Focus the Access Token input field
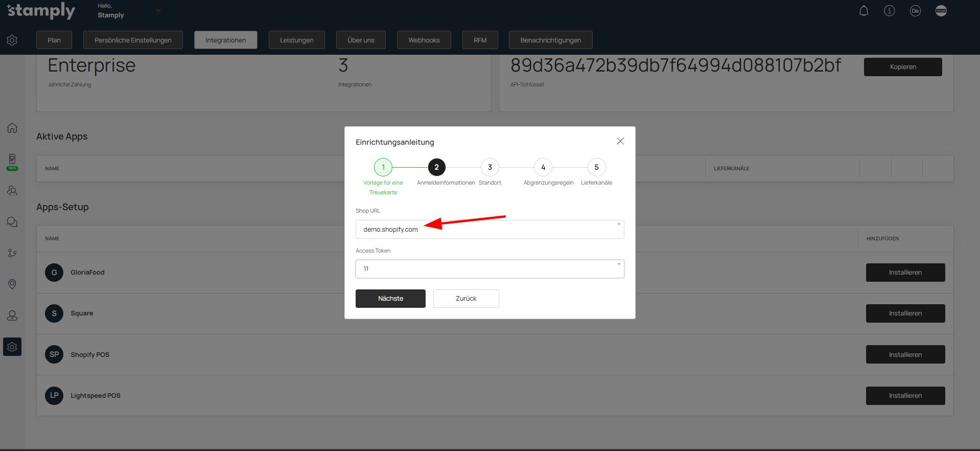 (x=489, y=269)
